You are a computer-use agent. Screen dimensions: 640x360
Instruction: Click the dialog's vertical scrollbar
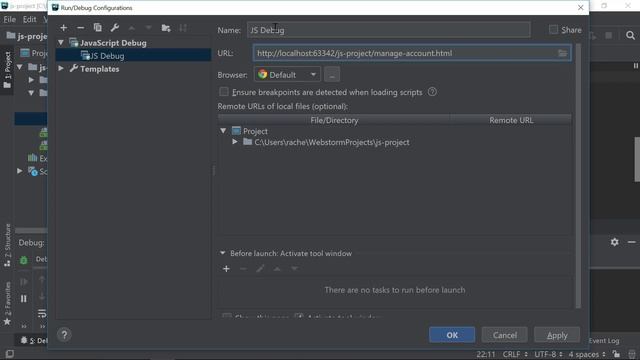click(578, 176)
